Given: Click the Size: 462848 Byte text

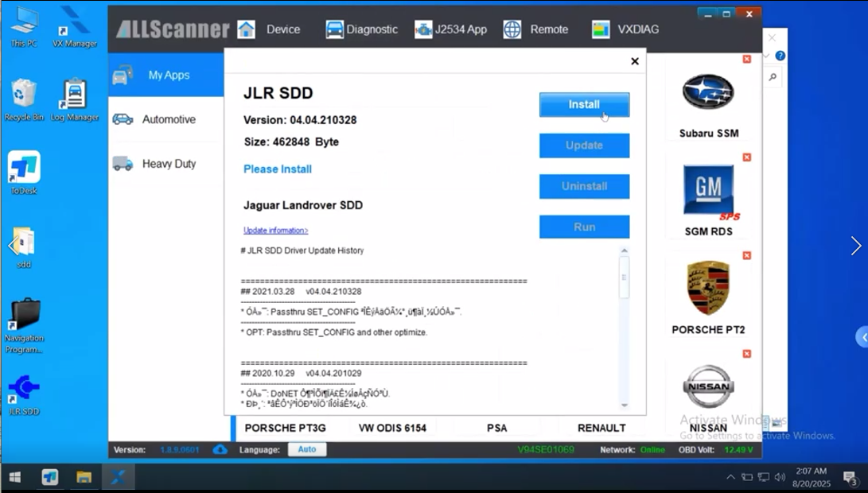Looking at the screenshot, I should pos(291,142).
